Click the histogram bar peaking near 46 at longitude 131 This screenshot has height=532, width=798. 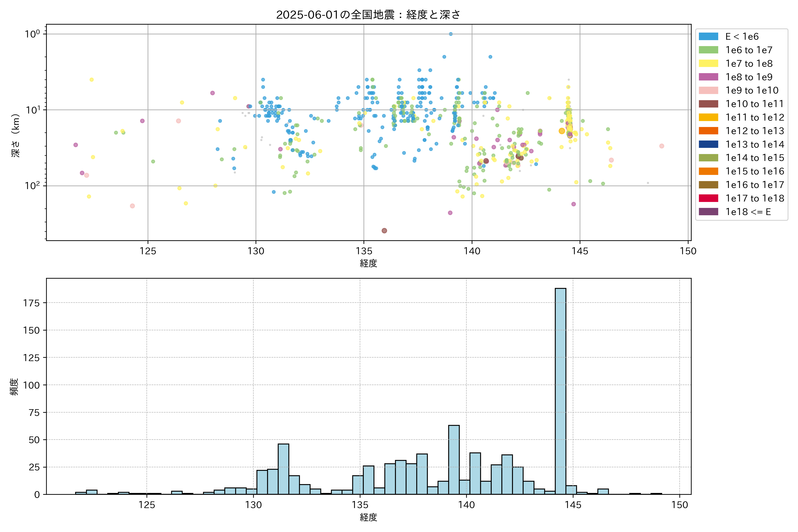coord(283,469)
